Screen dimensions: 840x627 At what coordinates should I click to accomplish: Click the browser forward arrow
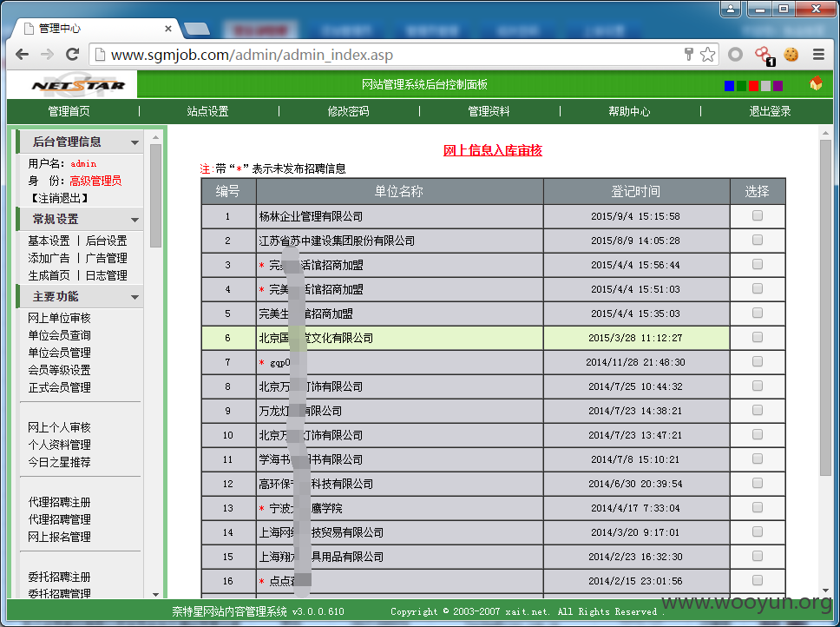(47, 54)
